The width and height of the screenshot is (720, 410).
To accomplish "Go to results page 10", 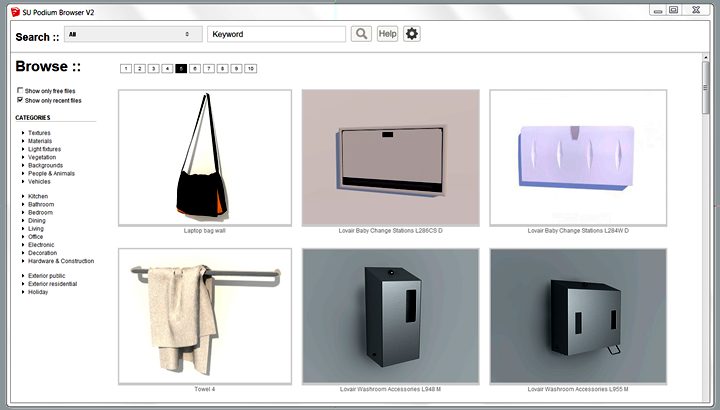I will pyautogui.click(x=250, y=68).
